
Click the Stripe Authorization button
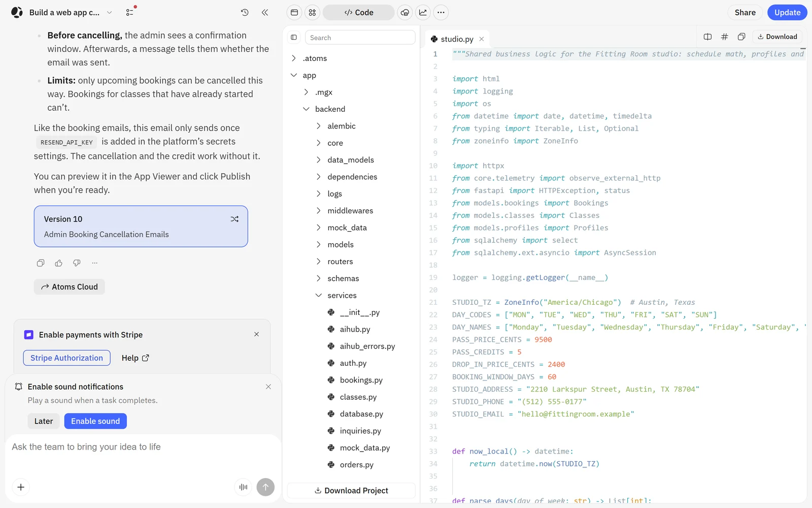point(66,358)
